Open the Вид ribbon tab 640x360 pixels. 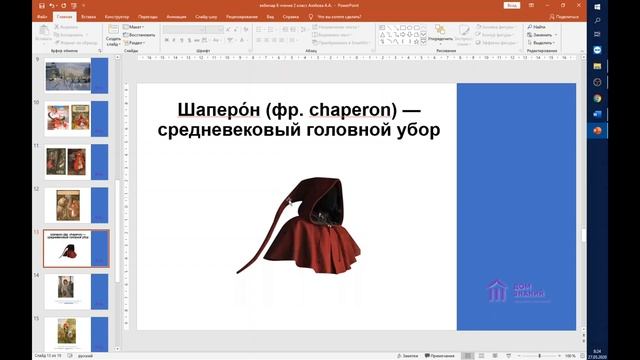pos(270,17)
